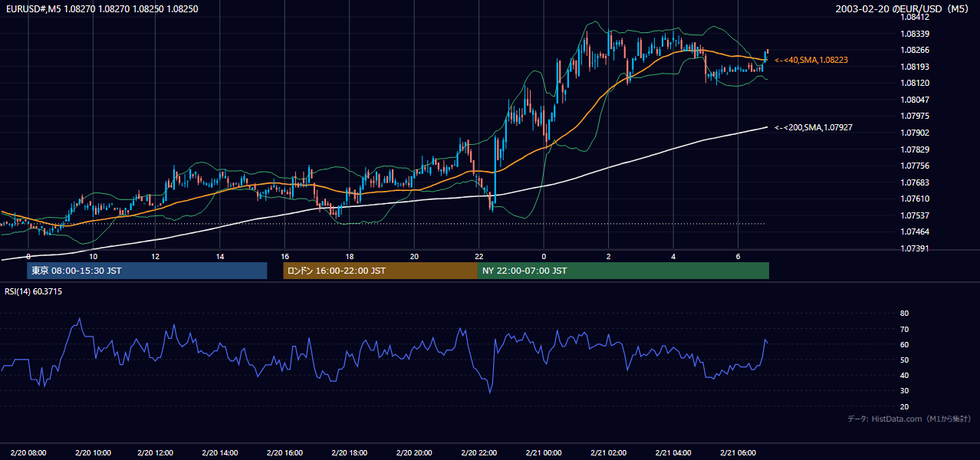Click the 40 SMA 1.08223 label

coord(811,60)
